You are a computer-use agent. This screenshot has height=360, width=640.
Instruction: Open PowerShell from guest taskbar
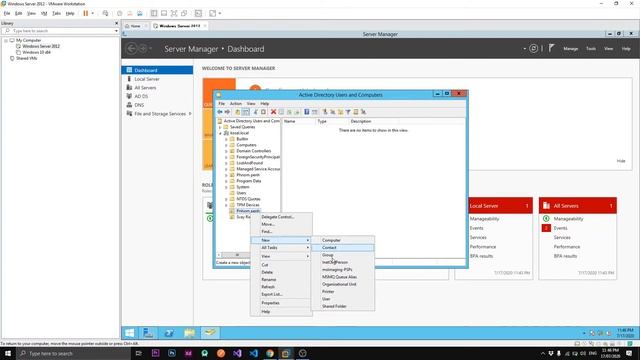pos(169,333)
